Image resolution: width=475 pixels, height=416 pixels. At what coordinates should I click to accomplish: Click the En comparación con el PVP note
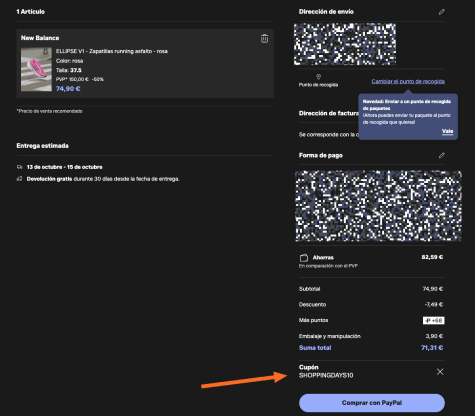[x=328, y=266]
